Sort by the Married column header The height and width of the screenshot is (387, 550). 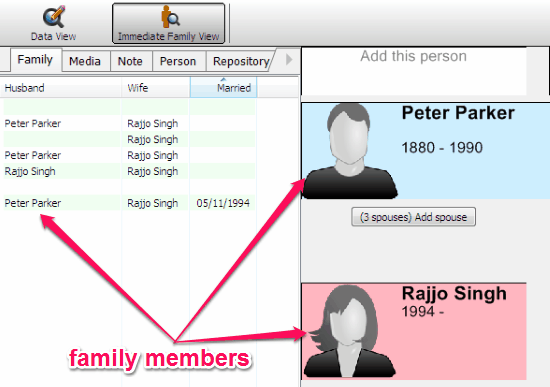tap(223, 87)
